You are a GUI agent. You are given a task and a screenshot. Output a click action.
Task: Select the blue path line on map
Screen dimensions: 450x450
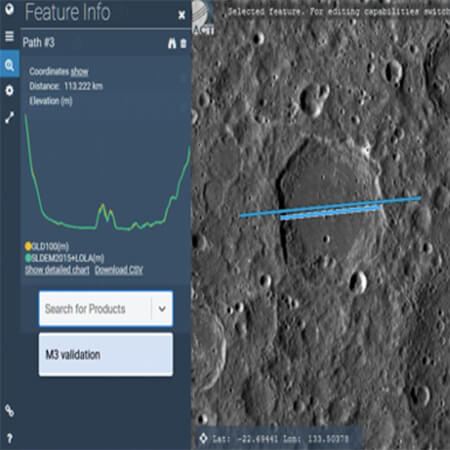[330, 207]
